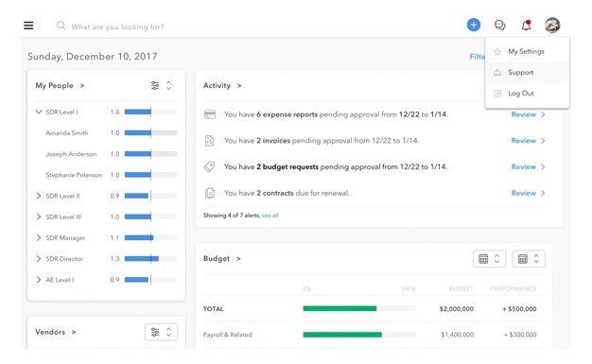Image resolution: width=592 pixels, height=364 pixels.
Task: Click the SDR Manager 1.1 value
Action: coord(114,238)
